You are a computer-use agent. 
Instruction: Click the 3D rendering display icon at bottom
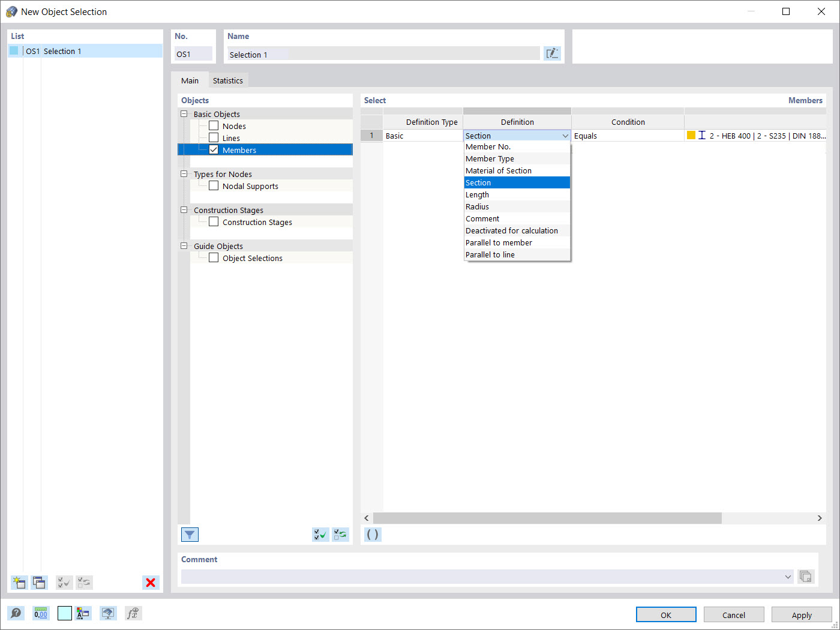pos(108,613)
